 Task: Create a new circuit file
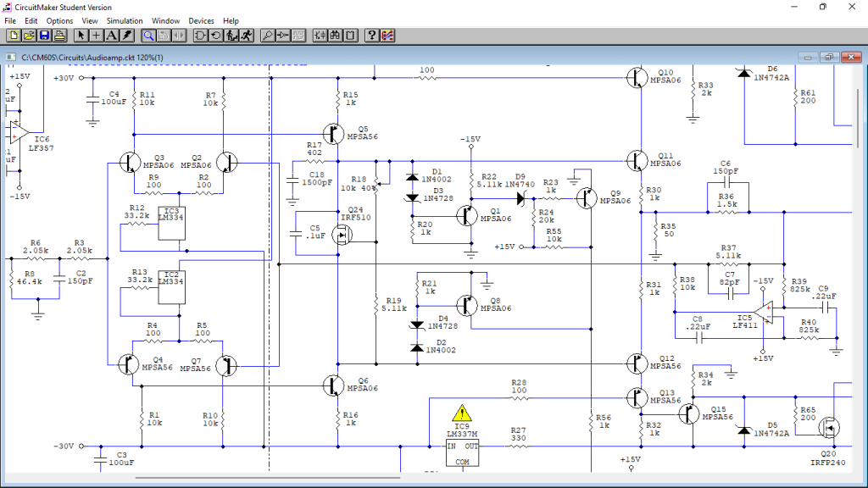pyautogui.click(x=12, y=36)
